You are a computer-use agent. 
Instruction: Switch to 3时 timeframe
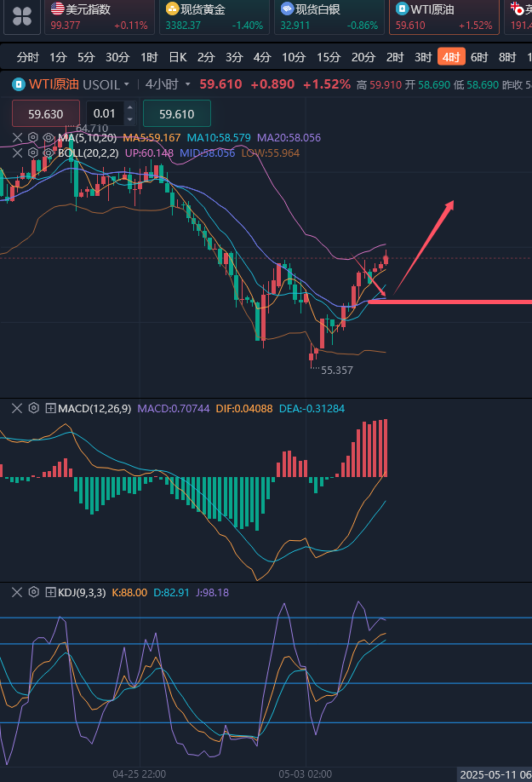423,57
